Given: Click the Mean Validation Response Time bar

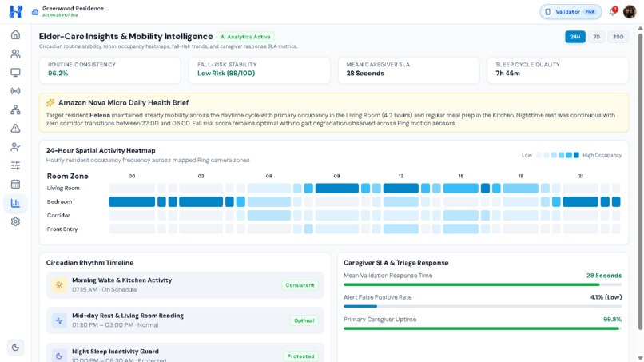Looking at the screenshot, I should [482, 284].
